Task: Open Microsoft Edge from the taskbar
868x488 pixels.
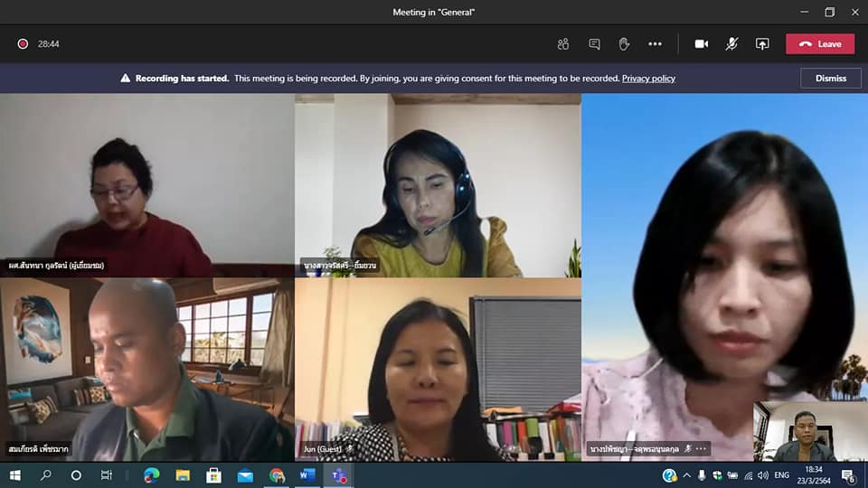Action: click(151, 475)
